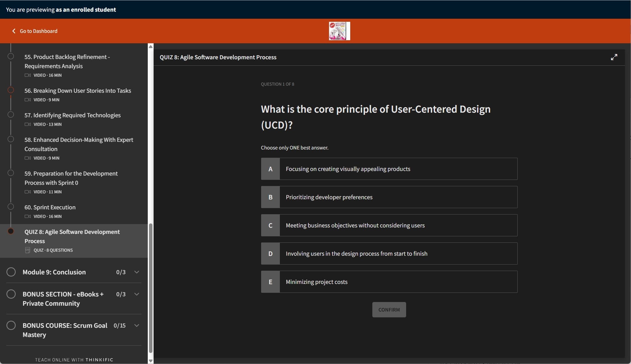Open lesson 56 Breaking Down User Stories
Image resolution: width=631 pixels, height=364 pixels.
pyautogui.click(x=77, y=91)
